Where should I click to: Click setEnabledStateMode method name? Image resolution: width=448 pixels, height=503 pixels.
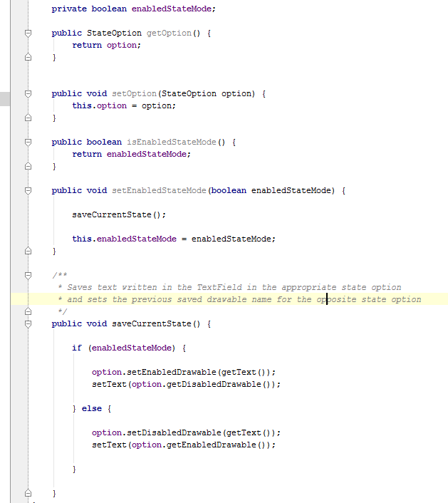pyautogui.click(x=159, y=190)
